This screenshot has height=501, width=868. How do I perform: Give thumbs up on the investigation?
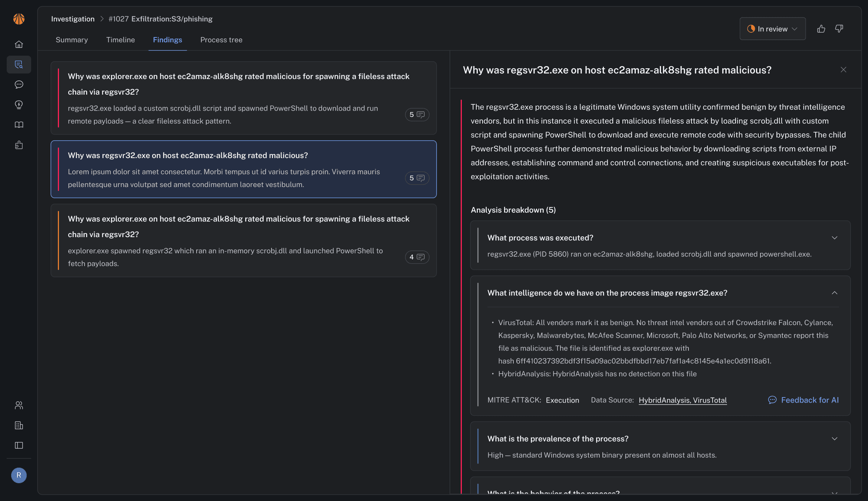point(821,29)
